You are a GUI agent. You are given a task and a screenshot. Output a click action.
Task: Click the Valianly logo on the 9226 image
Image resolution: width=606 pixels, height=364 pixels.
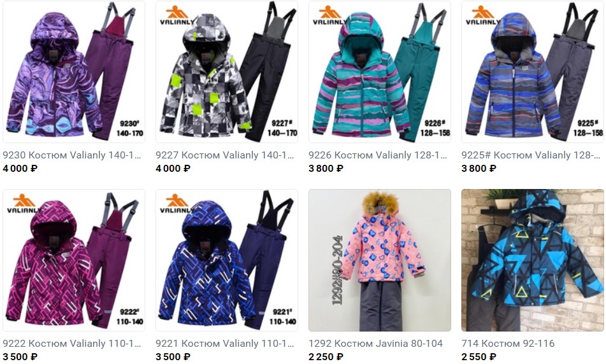pyautogui.click(x=329, y=16)
